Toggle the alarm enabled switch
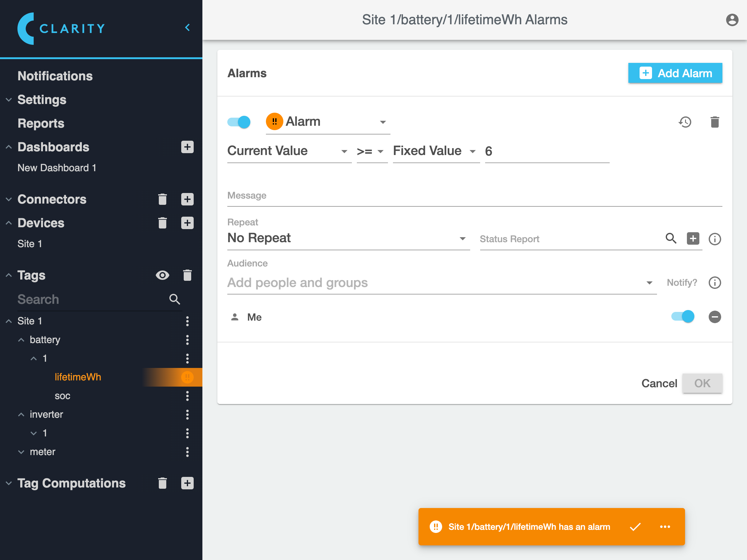This screenshot has width=747, height=560. pyautogui.click(x=239, y=122)
